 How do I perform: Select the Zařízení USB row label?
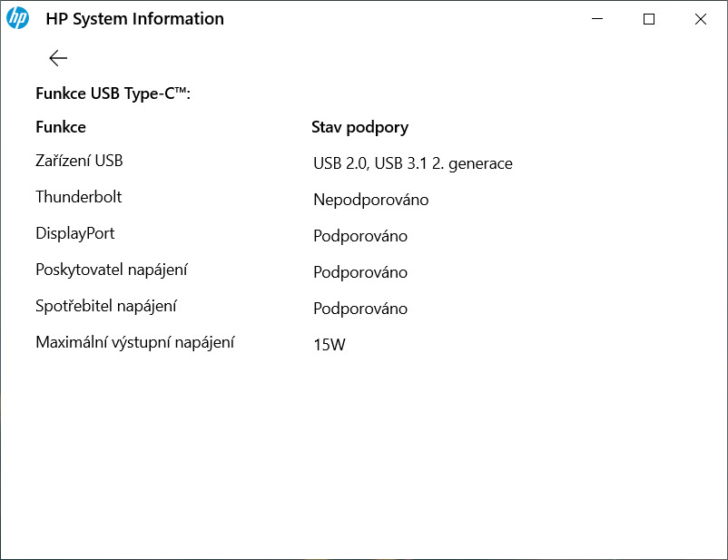click(x=79, y=161)
